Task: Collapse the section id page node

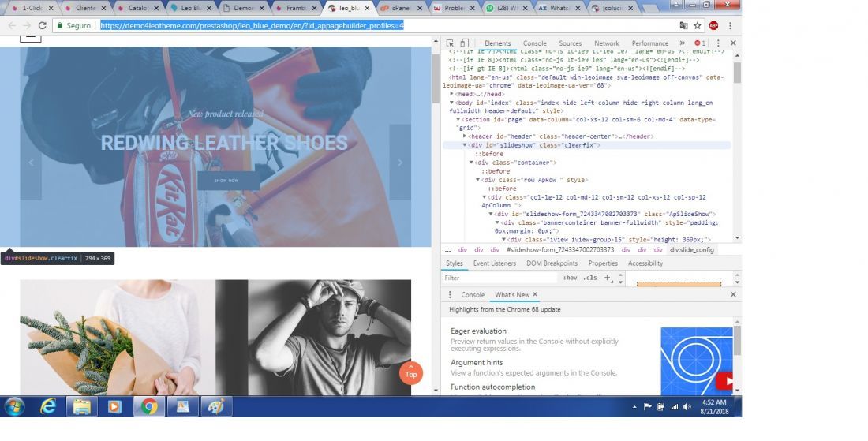Action: (458, 119)
